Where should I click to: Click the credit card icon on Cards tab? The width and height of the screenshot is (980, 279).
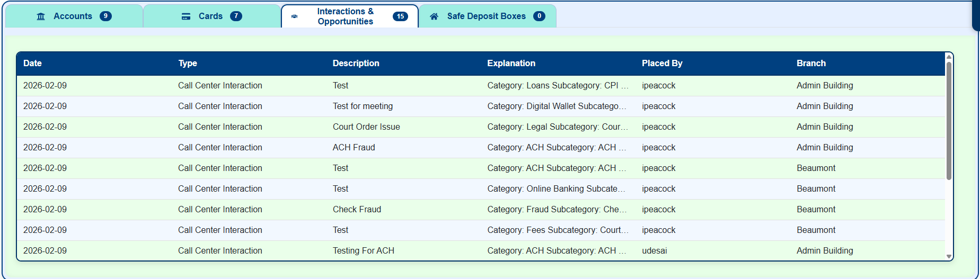[186, 16]
